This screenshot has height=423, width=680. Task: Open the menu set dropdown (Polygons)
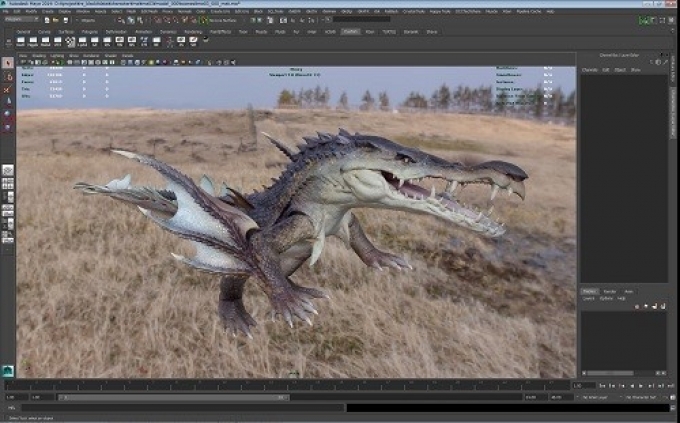pos(21,19)
